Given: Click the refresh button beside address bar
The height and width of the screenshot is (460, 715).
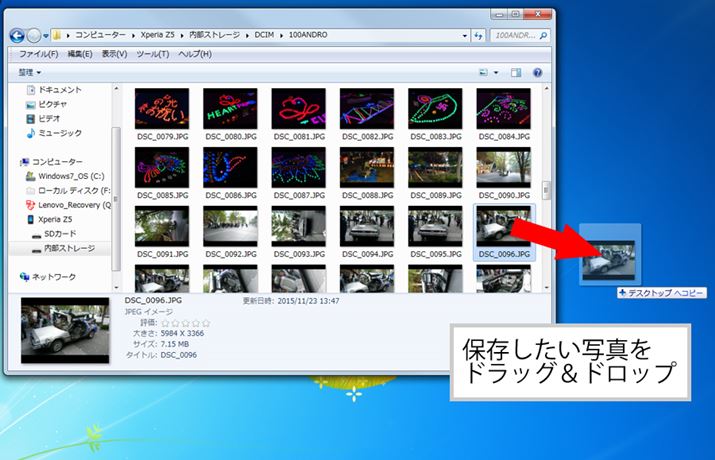Looking at the screenshot, I should point(478,35).
